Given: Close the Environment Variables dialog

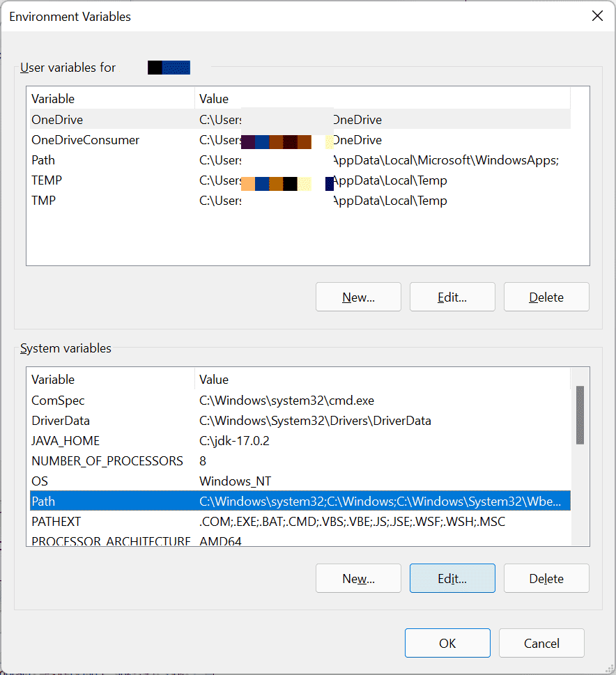Looking at the screenshot, I should pos(597,15).
